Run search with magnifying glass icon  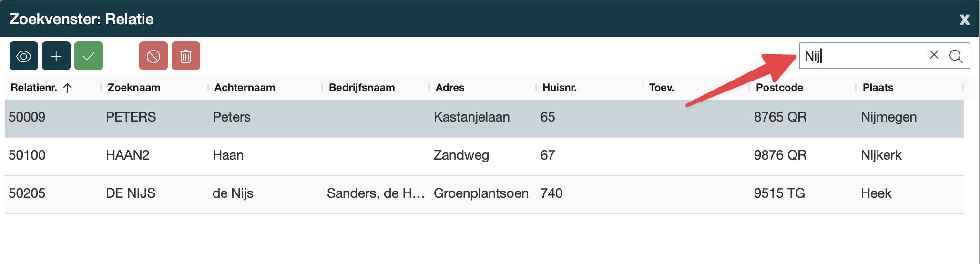click(x=956, y=56)
